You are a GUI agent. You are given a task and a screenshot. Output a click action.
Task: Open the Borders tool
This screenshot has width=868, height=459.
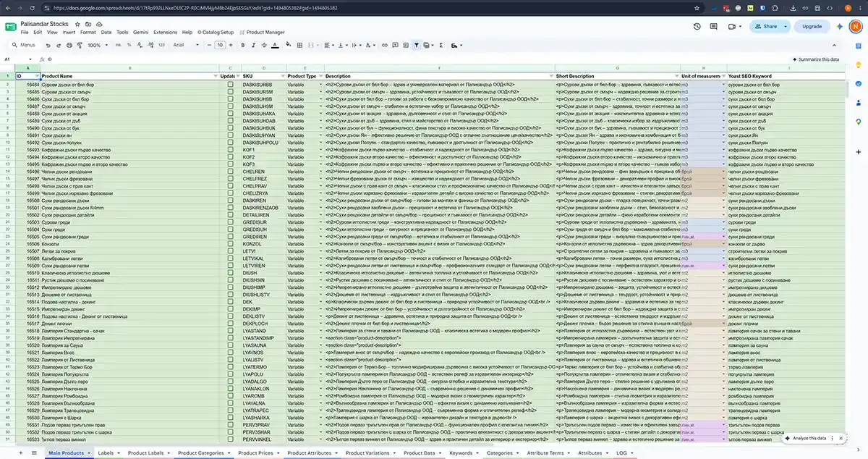[x=300, y=45]
